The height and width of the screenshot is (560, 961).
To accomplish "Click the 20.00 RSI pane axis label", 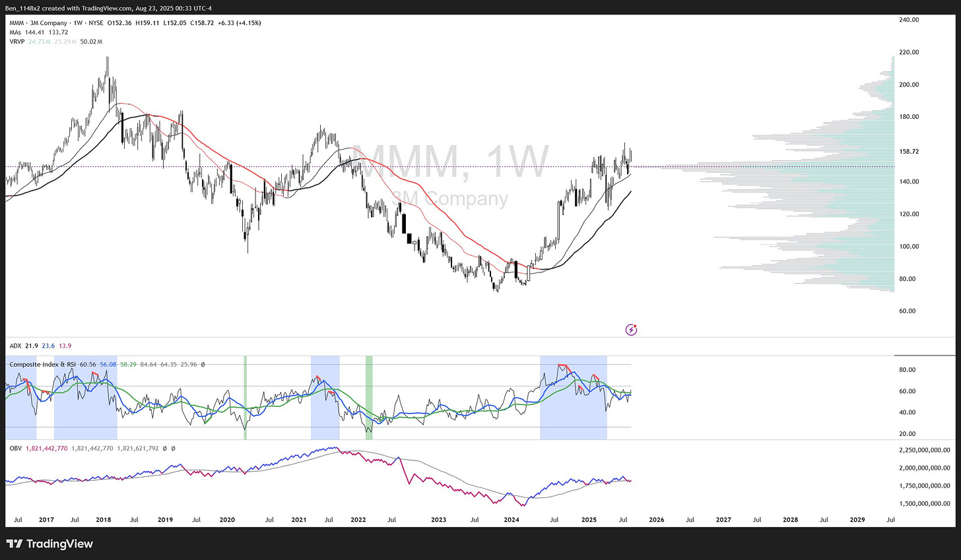I will tap(907, 434).
